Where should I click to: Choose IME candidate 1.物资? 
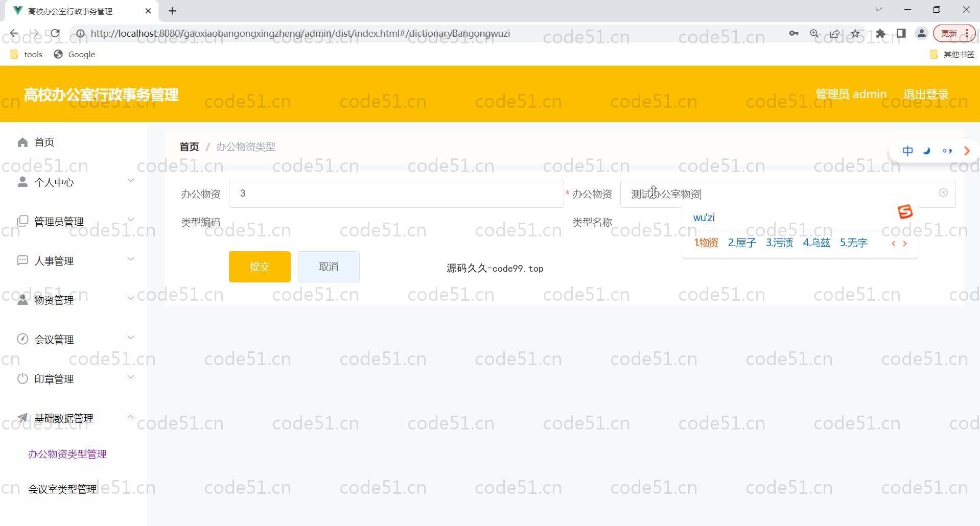[706, 243]
